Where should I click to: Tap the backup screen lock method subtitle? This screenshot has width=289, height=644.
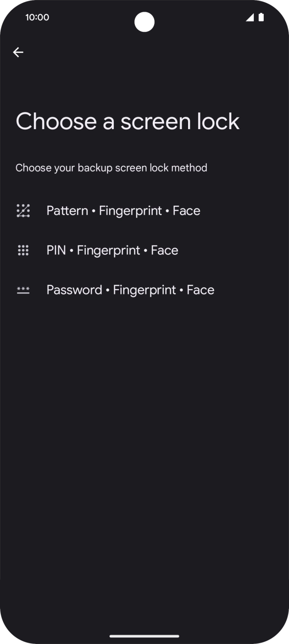(x=111, y=168)
